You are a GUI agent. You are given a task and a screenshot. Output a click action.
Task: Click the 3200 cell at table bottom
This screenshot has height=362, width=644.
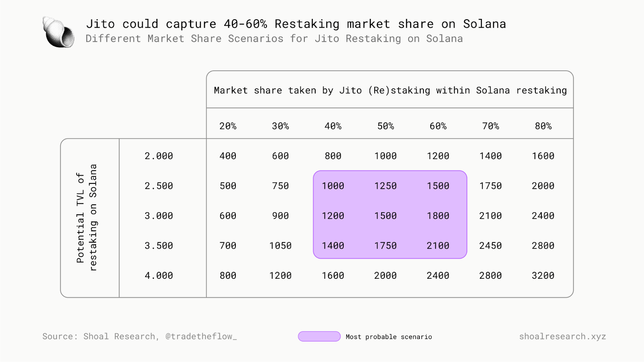click(543, 276)
